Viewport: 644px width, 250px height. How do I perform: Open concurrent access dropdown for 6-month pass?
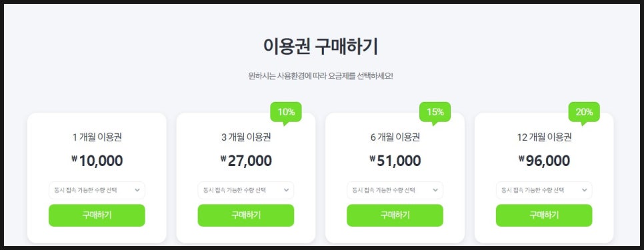coord(395,191)
